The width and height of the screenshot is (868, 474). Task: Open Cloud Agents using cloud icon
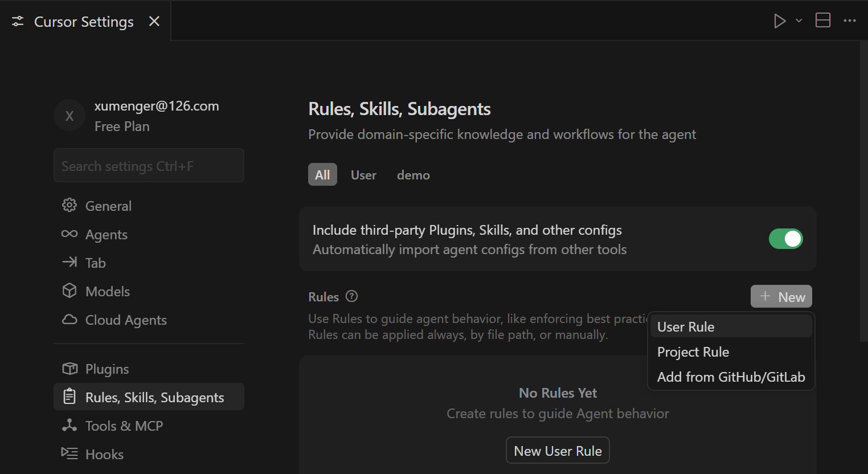coord(69,320)
